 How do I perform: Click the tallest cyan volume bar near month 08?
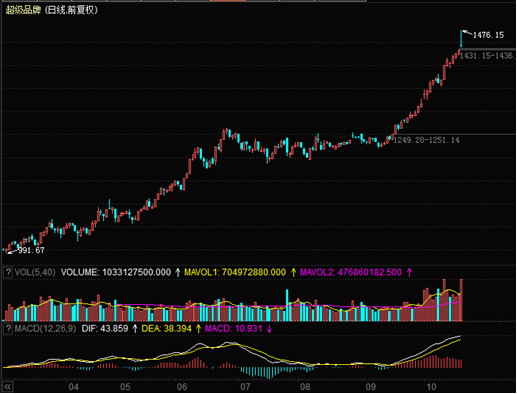[x=287, y=305]
